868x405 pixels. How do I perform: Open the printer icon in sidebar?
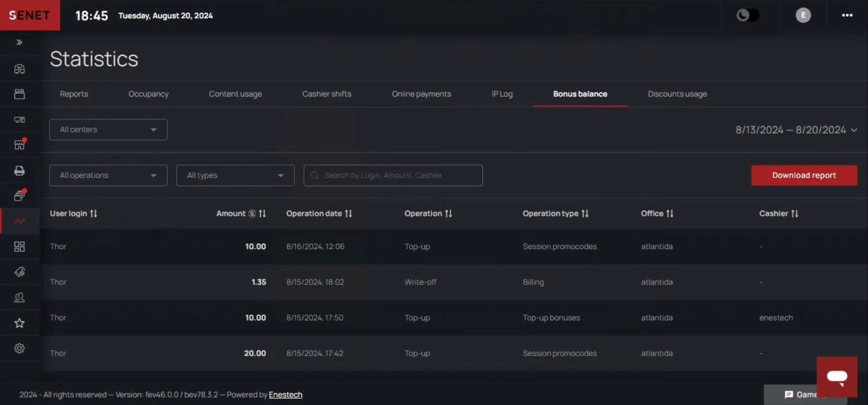19,171
